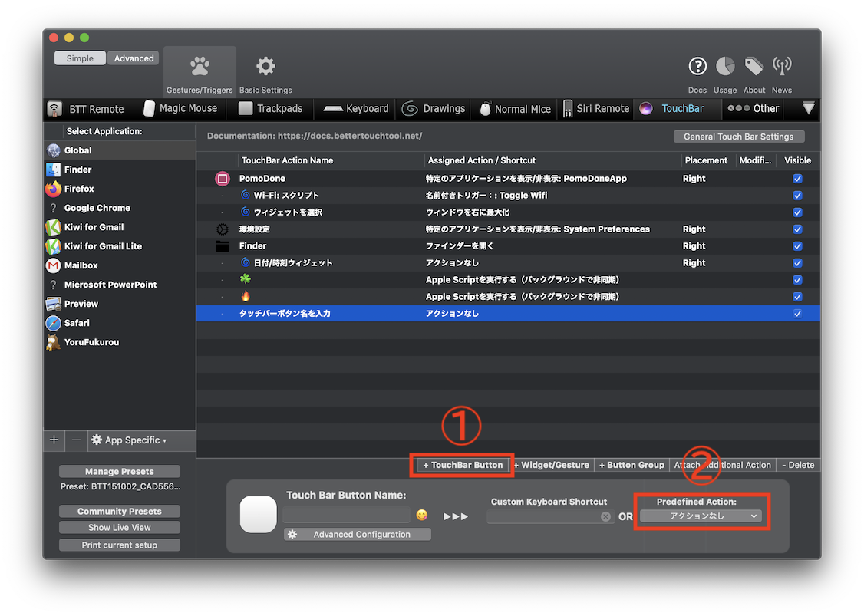
Task: Open General Touch Bar Settings
Action: 739,137
